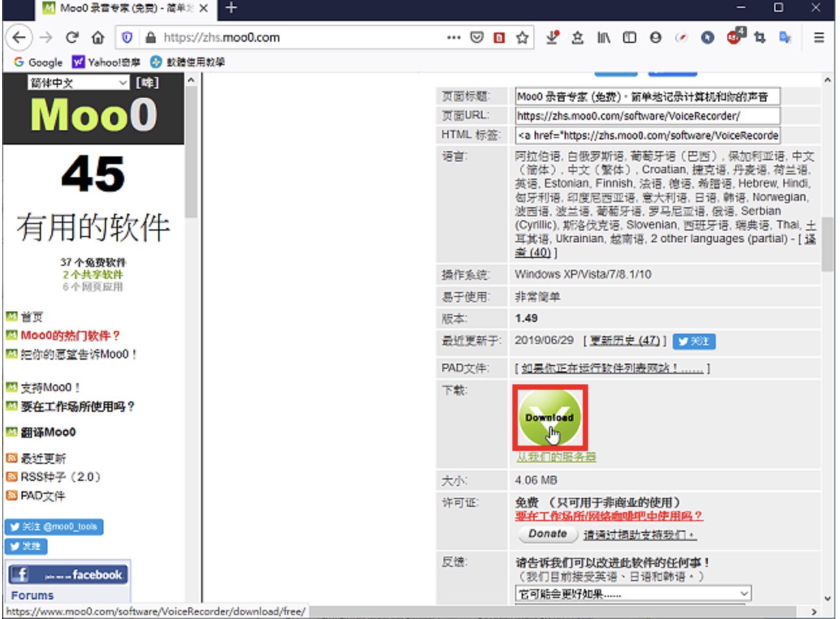The width and height of the screenshot is (840, 619).
Task: Open the downloads toolbar icon
Action: click(552, 38)
